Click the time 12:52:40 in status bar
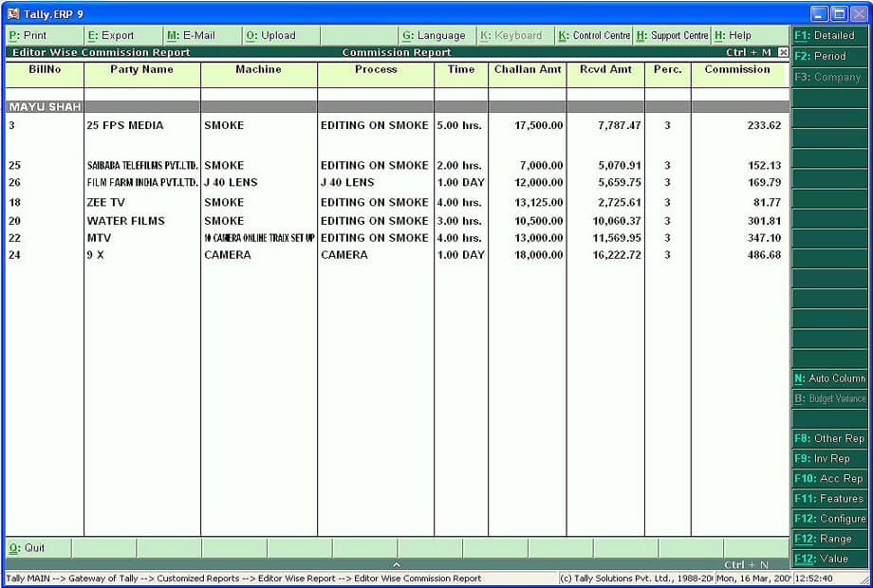Image resolution: width=873 pixels, height=588 pixels. pyautogui.click(x=814, y=579)
